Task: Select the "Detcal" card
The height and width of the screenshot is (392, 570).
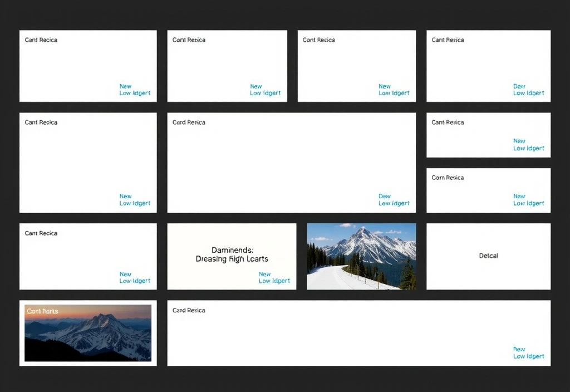Action: [x=488, y=256]
